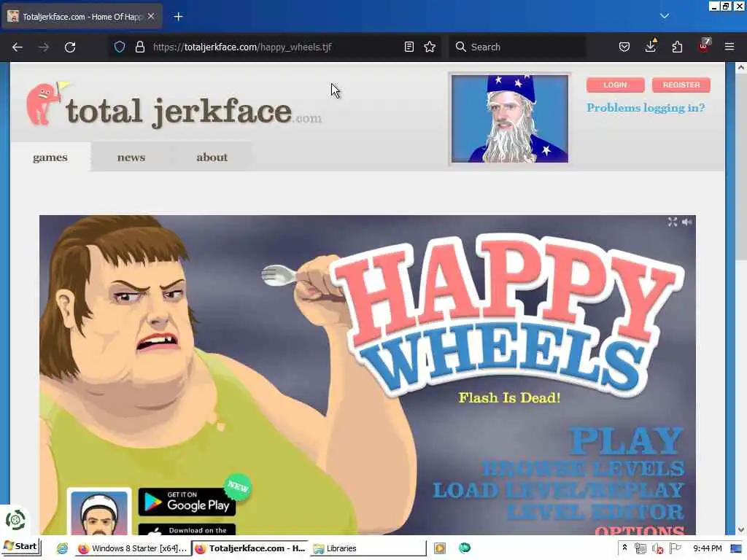
Task: Mute game sound with speaker icon
Action: click(687, 222)
